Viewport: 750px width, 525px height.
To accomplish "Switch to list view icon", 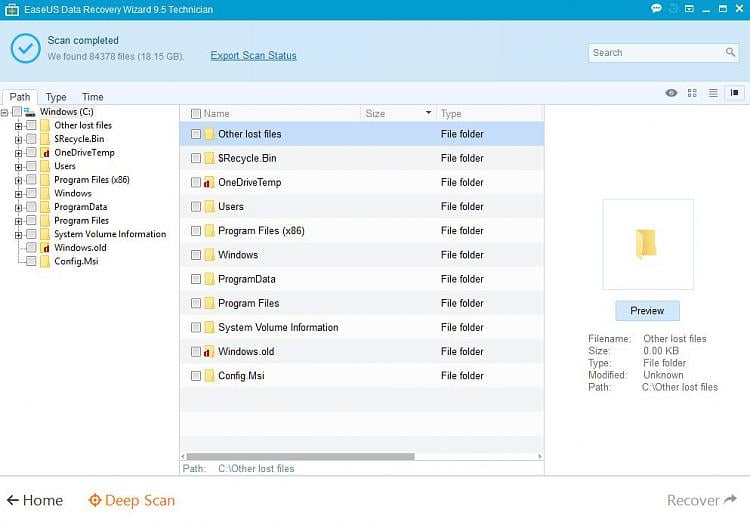I will 713,93.
